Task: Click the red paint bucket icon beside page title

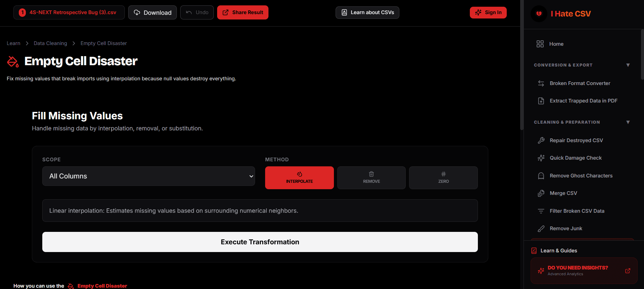Action: (13, 61)
